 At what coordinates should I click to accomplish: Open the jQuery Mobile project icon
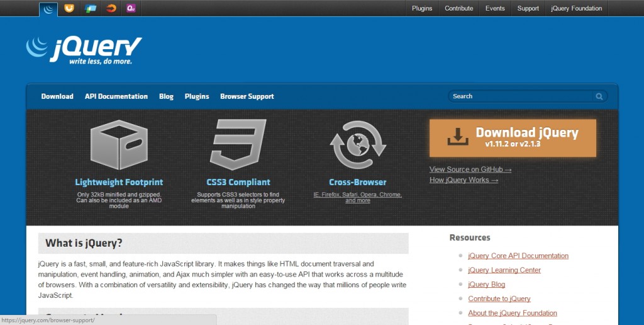(x=91, y=8)
